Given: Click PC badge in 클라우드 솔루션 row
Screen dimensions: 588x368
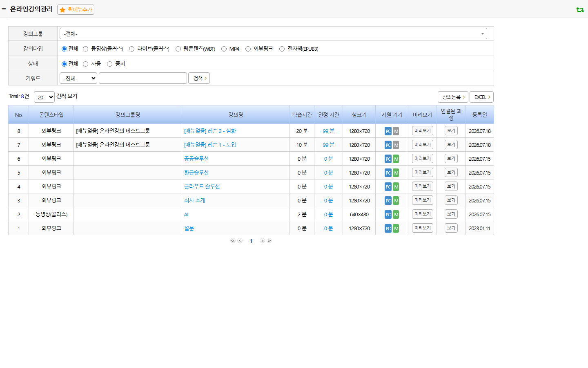Looking at the screenshot, I should (x=388, y=187).
